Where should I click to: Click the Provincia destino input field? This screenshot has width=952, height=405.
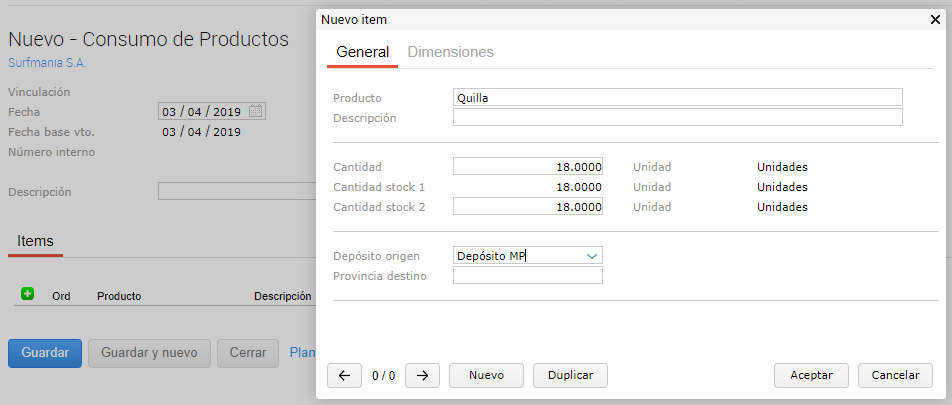coord(527,276)
